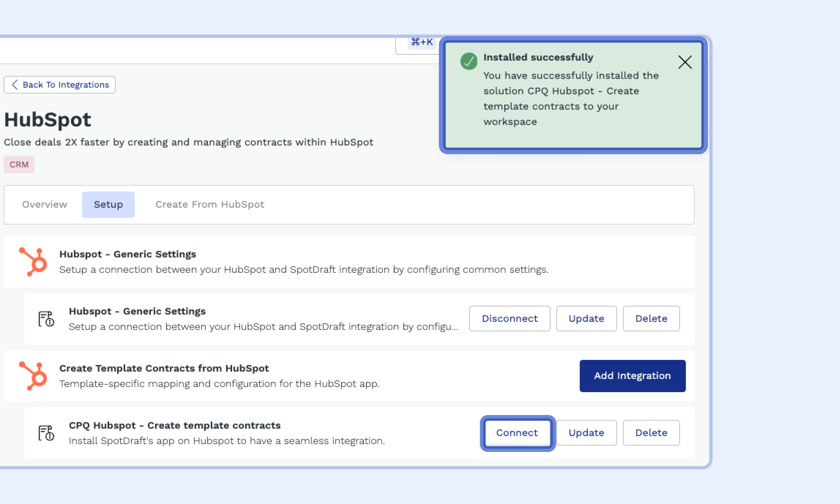840x504 pixels.
Task: Switch to the Overview tab
Action: tap(45, 204)
